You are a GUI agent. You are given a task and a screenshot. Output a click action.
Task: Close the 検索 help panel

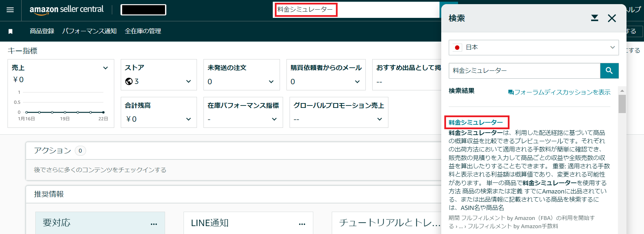pyautogui.click(x=612, y=18)
